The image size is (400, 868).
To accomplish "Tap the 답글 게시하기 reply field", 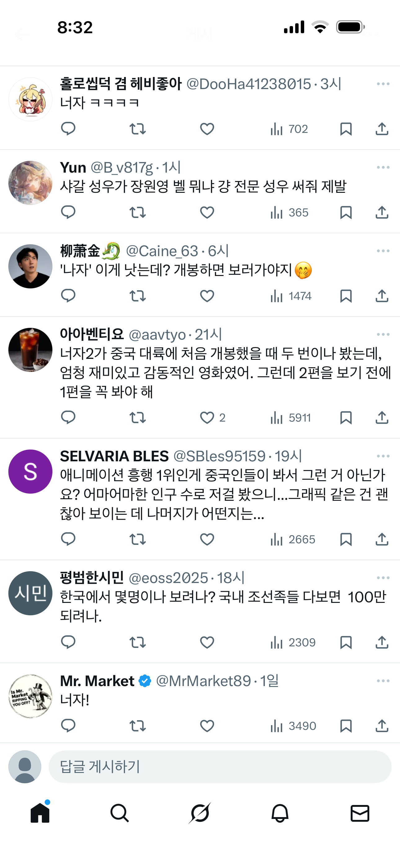I will click(220, 766).
